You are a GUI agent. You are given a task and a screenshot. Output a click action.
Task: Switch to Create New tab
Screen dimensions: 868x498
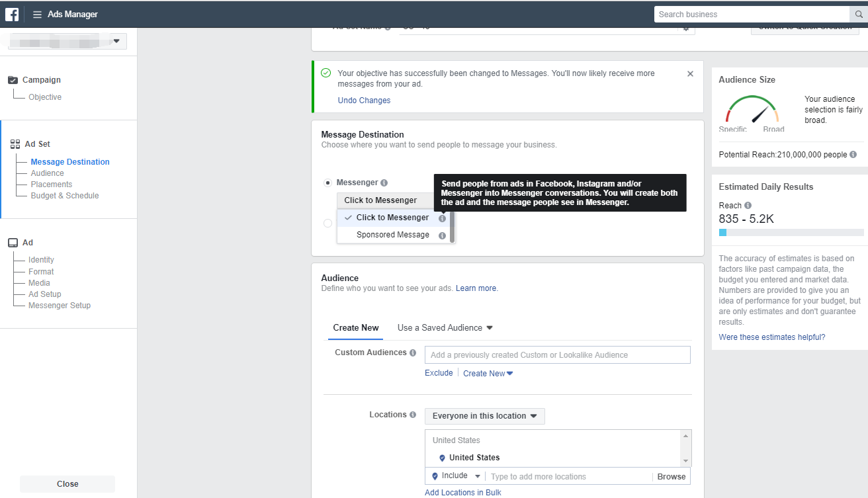(x=356, y=328)
